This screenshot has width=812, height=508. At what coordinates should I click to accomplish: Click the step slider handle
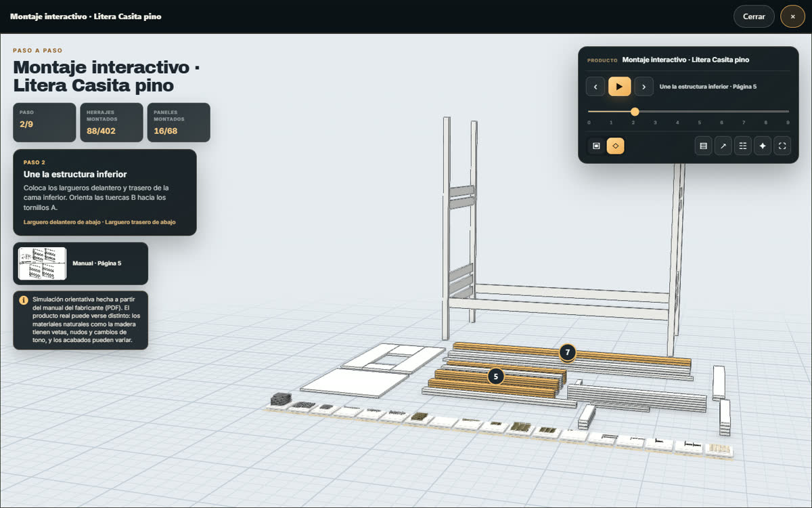[x=635, y=112]
